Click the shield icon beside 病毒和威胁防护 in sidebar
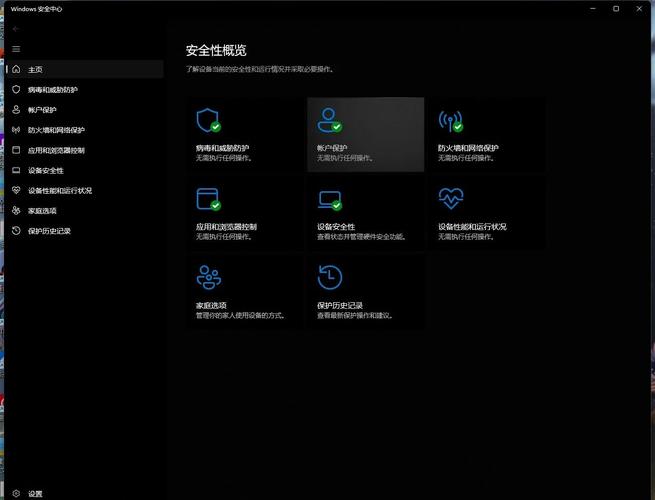Viewport: 655px width, 500px height. pos(16,89)
